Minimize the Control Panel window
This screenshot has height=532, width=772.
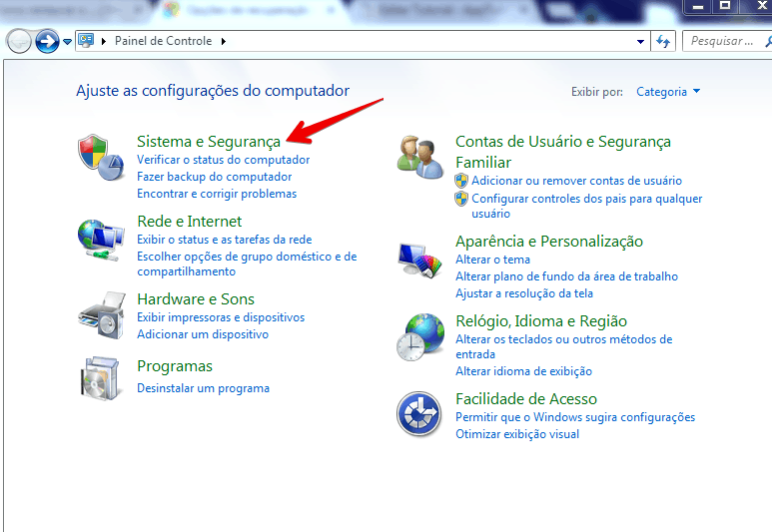698,6
